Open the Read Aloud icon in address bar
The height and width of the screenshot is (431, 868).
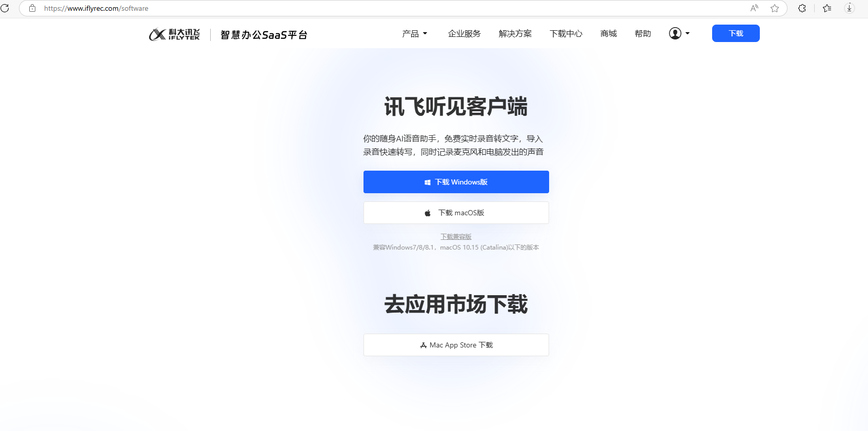754,8
